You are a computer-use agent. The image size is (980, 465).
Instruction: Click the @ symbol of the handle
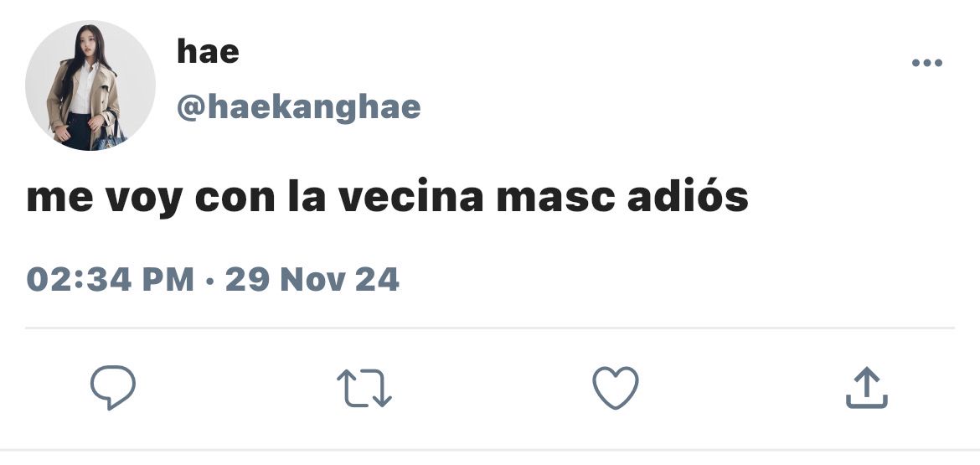pos(190,109)
